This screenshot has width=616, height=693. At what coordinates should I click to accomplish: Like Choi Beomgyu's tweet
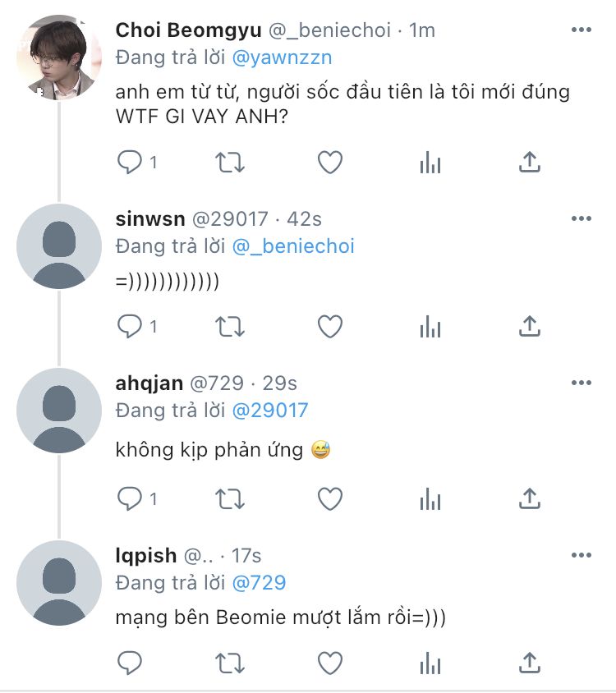(x=330, y=163)
